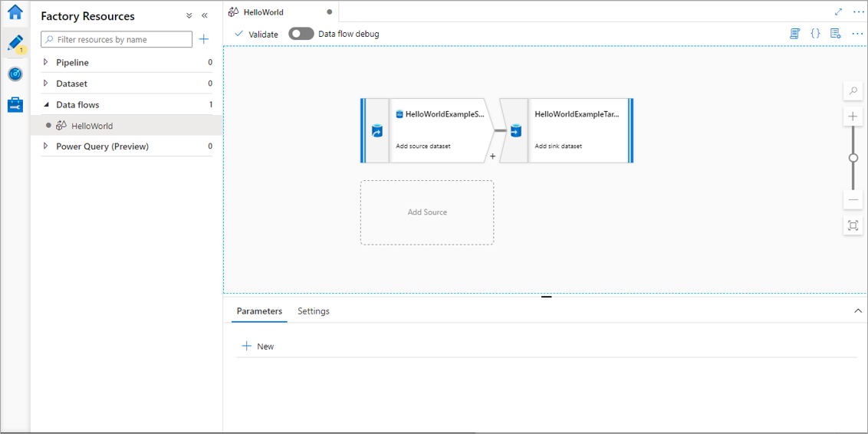Toggle Data flow debug switch
The height and width of the screenshot is (434, 868).
click(301, 34)
